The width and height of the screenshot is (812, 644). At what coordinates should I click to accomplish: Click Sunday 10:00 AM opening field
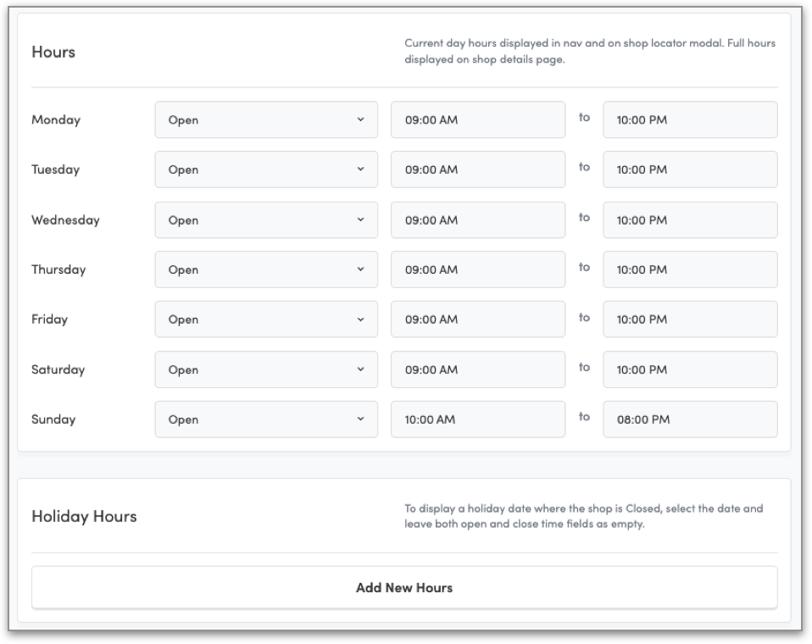pyautogui.click(x=477, y=419)
